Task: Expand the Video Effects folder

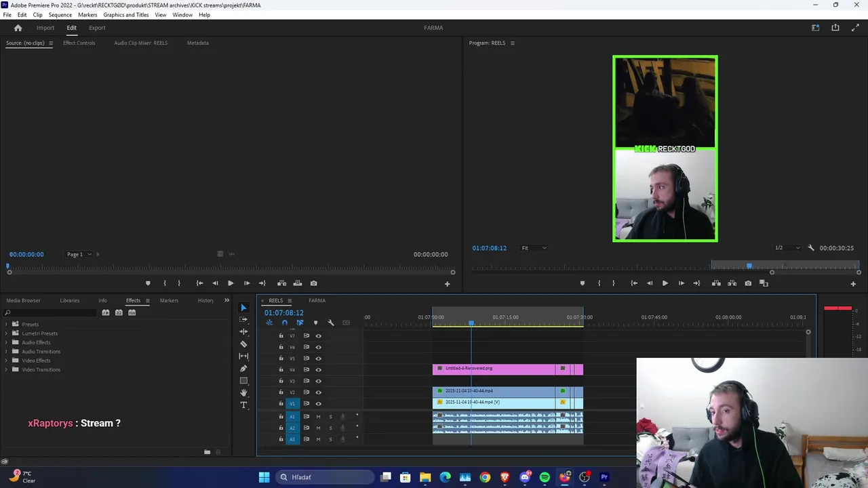Action: 6,361
